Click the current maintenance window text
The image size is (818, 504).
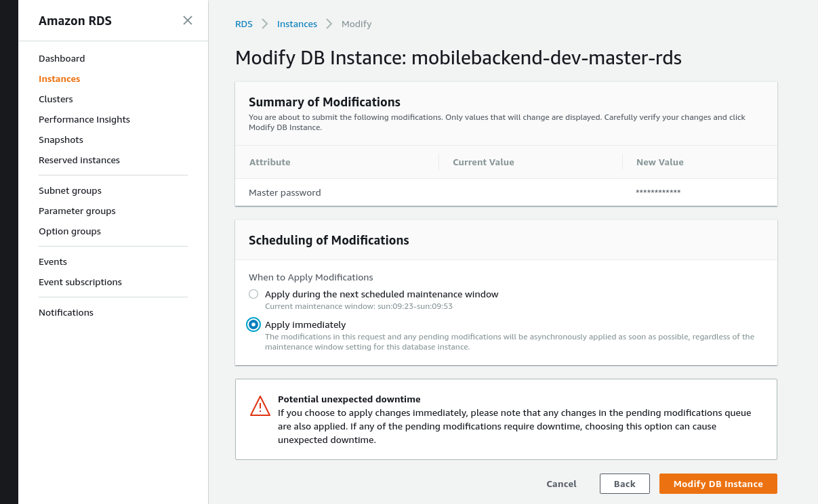(x=359, y=306)
